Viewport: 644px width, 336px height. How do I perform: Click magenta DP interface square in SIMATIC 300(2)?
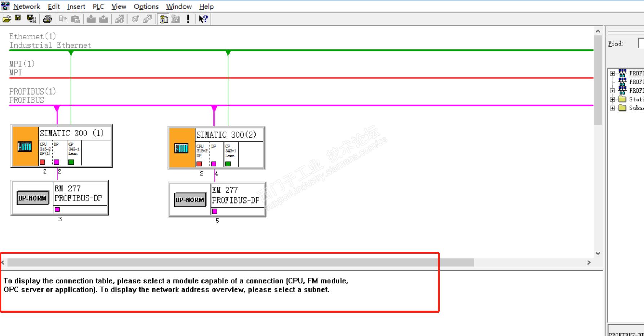click(x=214, y=164)
